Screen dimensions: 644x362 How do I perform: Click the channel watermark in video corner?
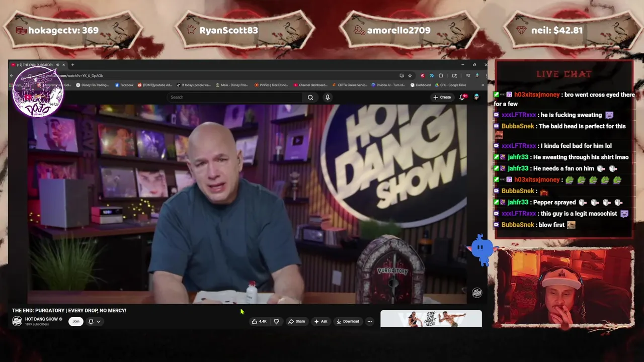(x=477, y=293)
